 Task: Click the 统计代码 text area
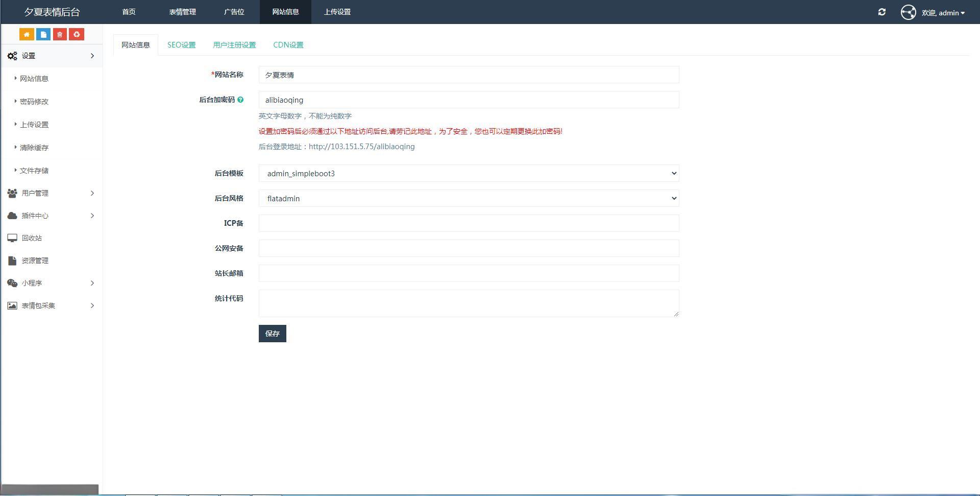pyautogui.click(x=469, y=303)
